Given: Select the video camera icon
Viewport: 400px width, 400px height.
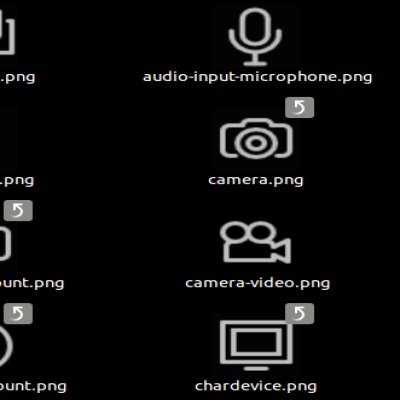Looking at the screenshot, I should click(x=255, y=242).
